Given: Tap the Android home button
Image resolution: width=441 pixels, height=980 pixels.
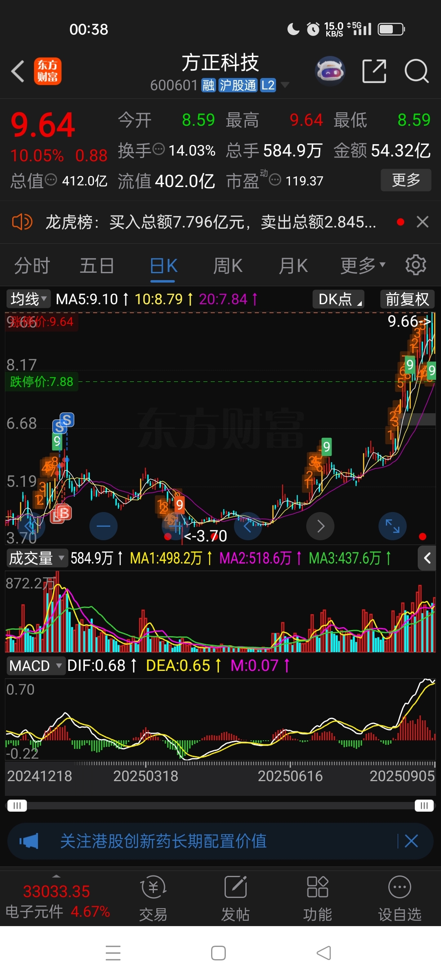Looking at the screenshot, I should point(218,953).
